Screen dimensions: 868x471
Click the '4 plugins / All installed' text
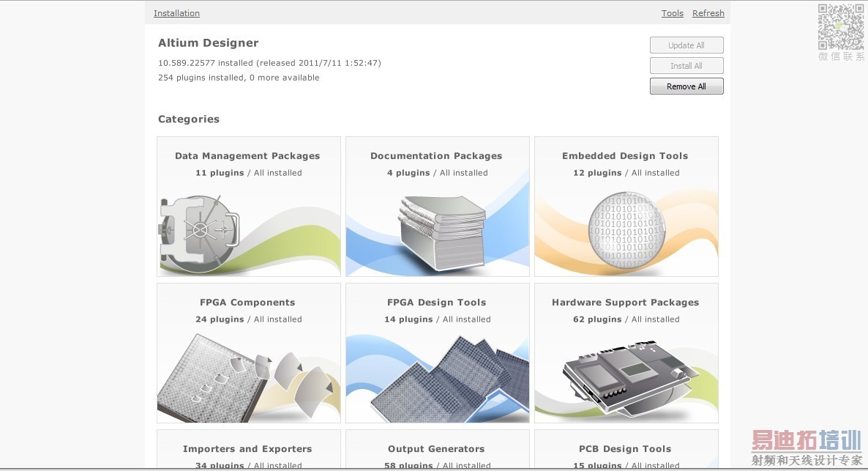(438, 173)
